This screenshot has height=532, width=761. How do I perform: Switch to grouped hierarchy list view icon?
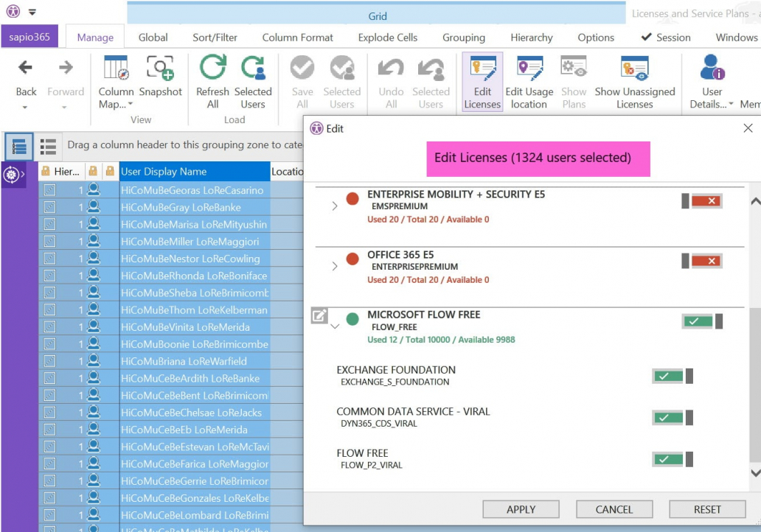(19, 147)
